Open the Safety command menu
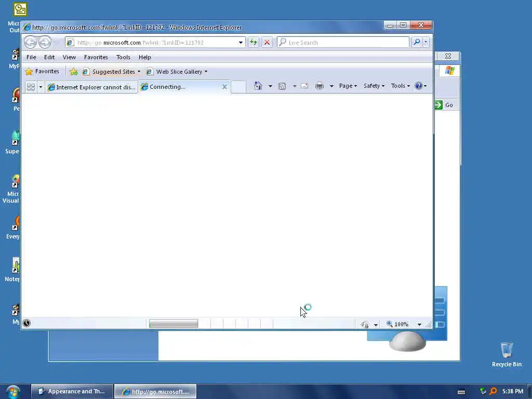The image size is (532, 399). pyautogui.click(x=374, y=86)
